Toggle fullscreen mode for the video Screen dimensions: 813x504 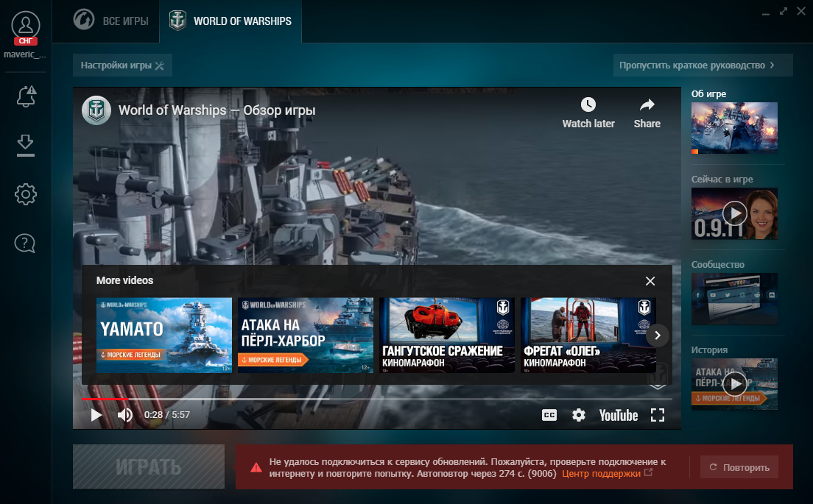tap(658, 415)
